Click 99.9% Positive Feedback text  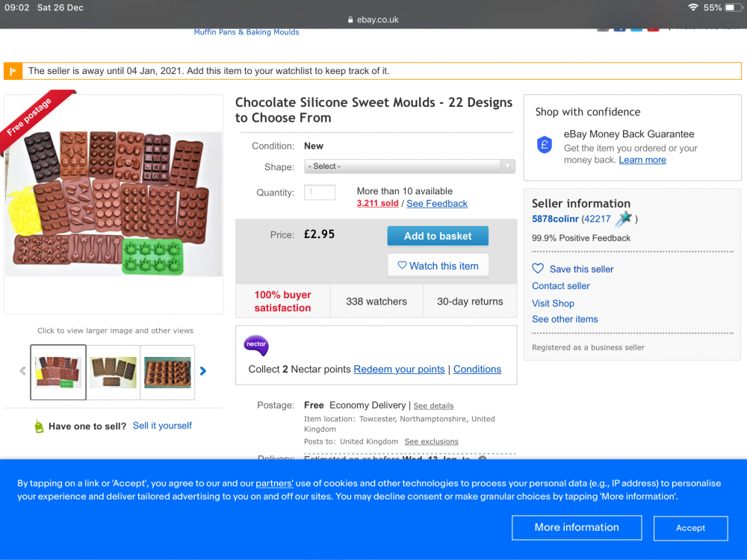580,238
